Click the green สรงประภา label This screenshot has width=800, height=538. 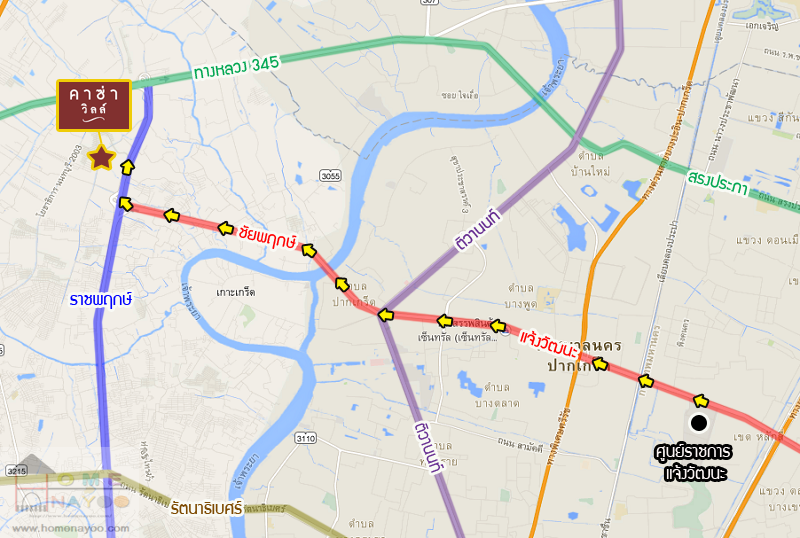point(717,183)
